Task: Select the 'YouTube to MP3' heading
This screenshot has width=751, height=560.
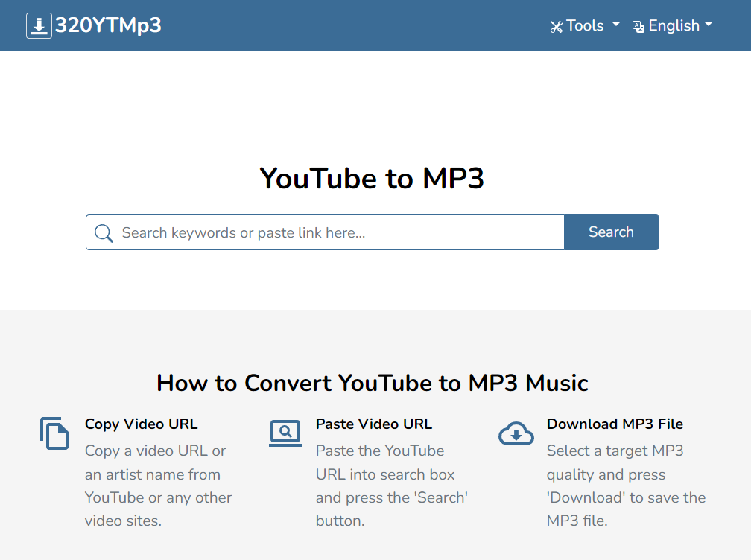Action: (x=372, y=179)
